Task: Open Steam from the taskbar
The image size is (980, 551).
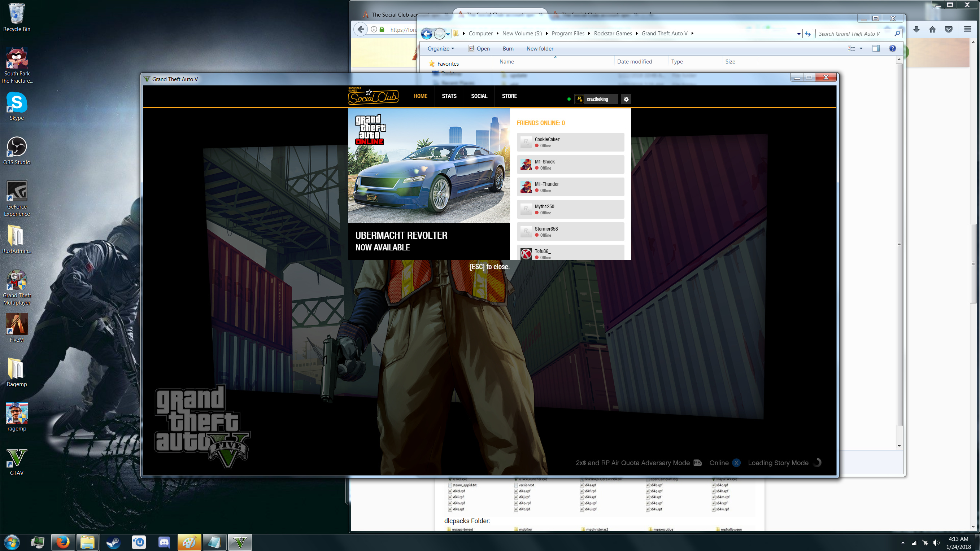Action: click(113, 542)
